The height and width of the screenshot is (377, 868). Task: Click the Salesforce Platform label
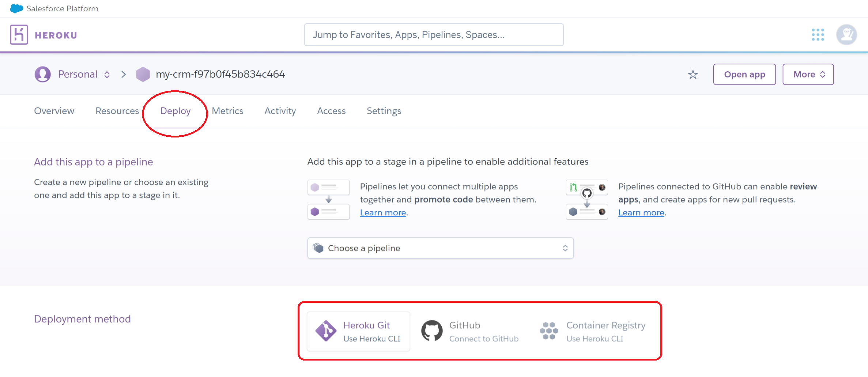[x=63, y=8]
